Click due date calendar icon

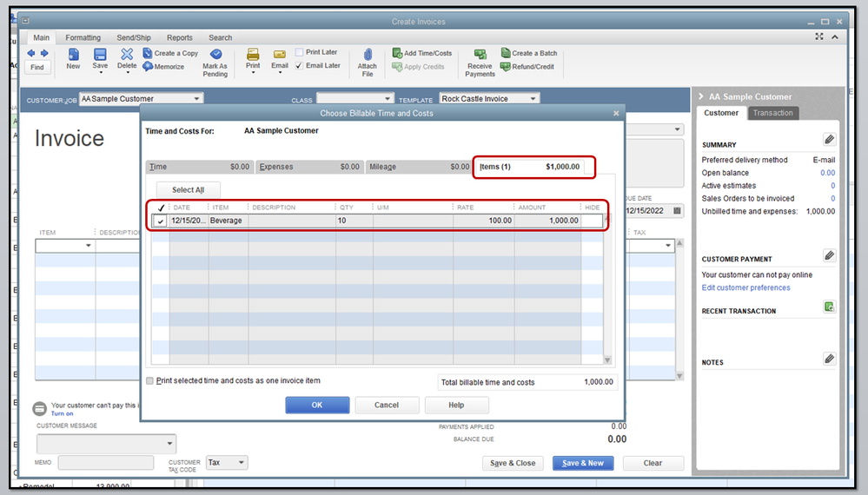tap(677, 211)
